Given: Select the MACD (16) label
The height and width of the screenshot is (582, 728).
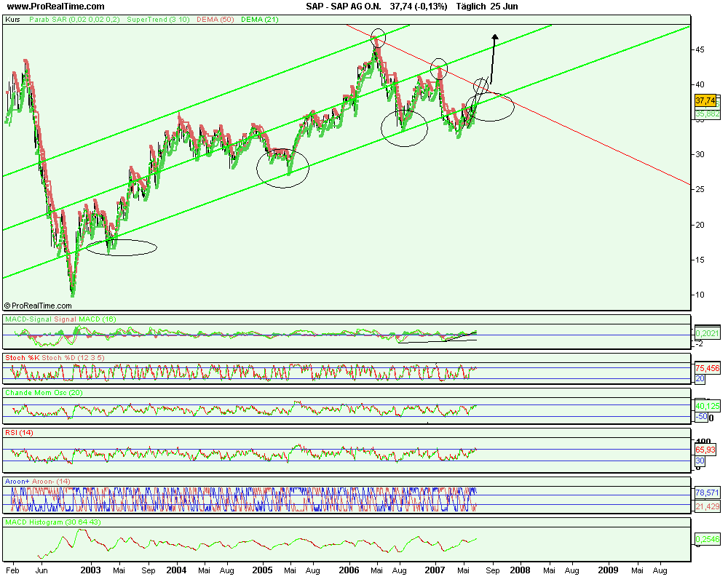Looking at the screenshot, I should tap(98, 319).
